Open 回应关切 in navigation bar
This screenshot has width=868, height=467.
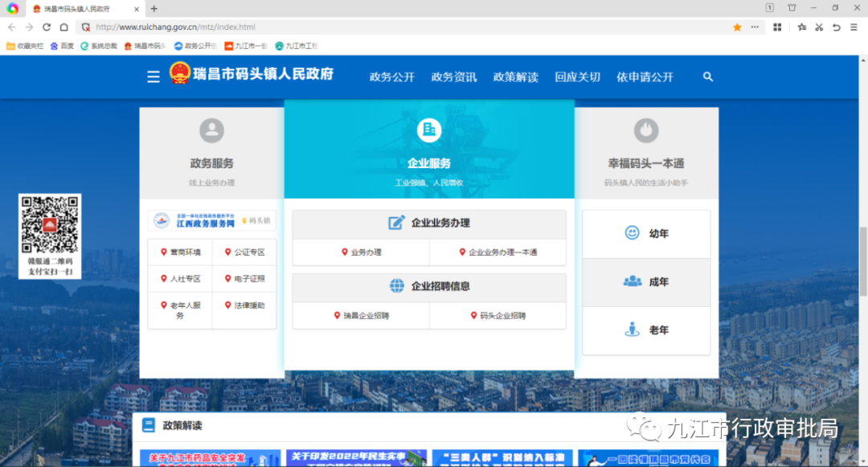pos(577,77)
